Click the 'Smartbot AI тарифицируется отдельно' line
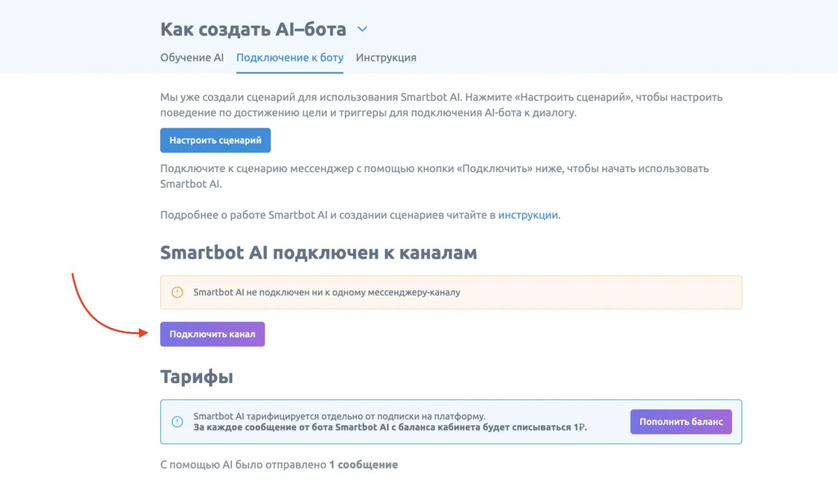Screen dimensions: 838x504 pos(339,416)
